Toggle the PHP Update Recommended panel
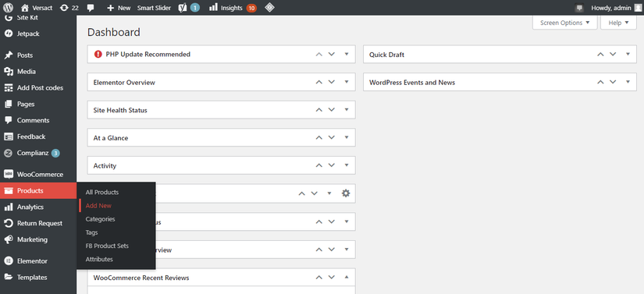The width and height of the screenshot is (644, 294). pos(347,54)
